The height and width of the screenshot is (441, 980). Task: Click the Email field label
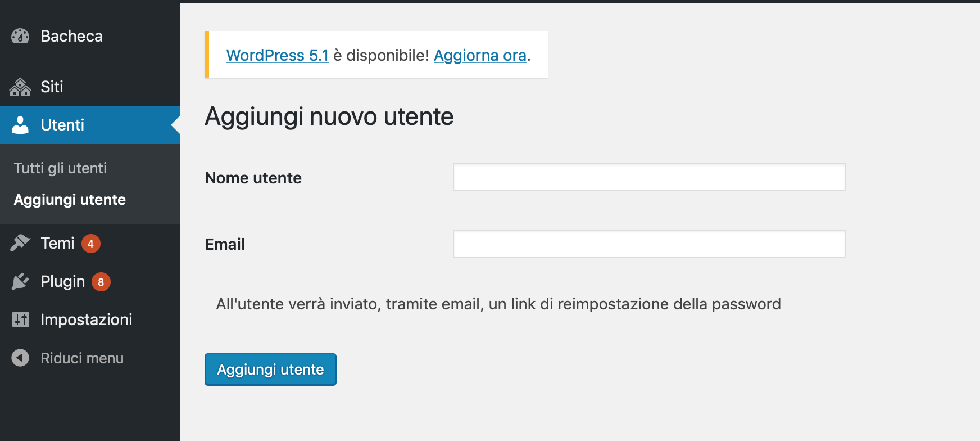(225, 244)
